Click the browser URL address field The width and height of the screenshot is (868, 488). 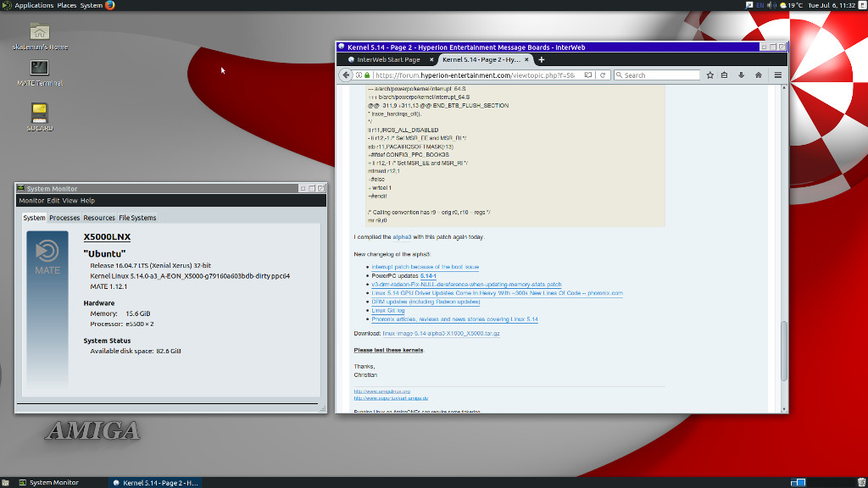pyautogui.click(x=476, y=75)
